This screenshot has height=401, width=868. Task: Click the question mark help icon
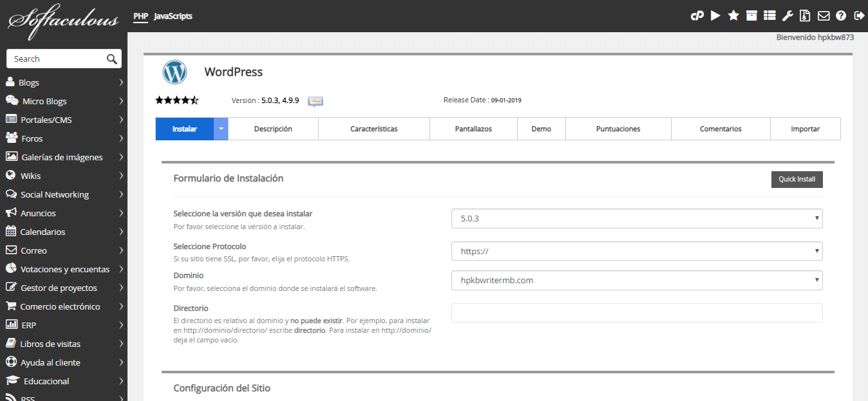click(x=841, y=15)
